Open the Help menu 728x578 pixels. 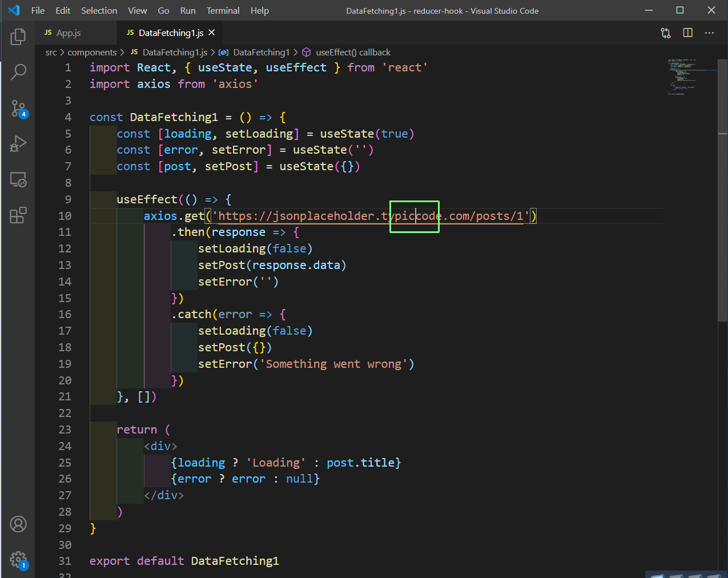click(x=260, y=10)
